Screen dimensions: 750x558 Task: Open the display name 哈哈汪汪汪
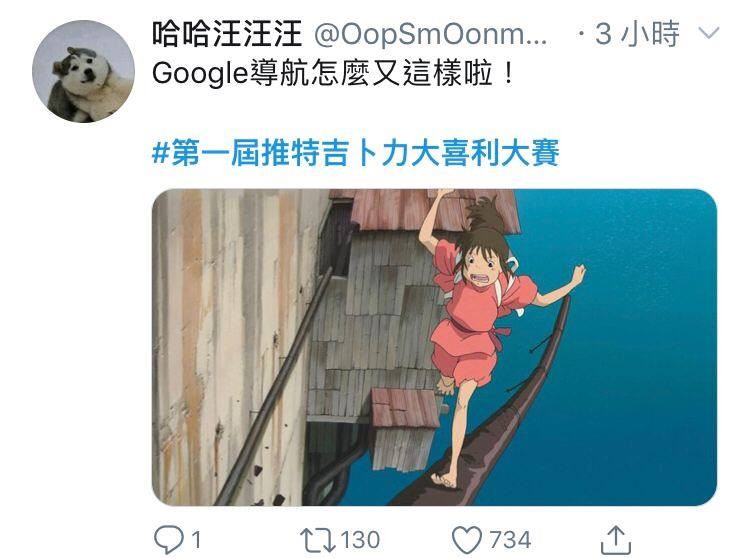coord(227,34)
